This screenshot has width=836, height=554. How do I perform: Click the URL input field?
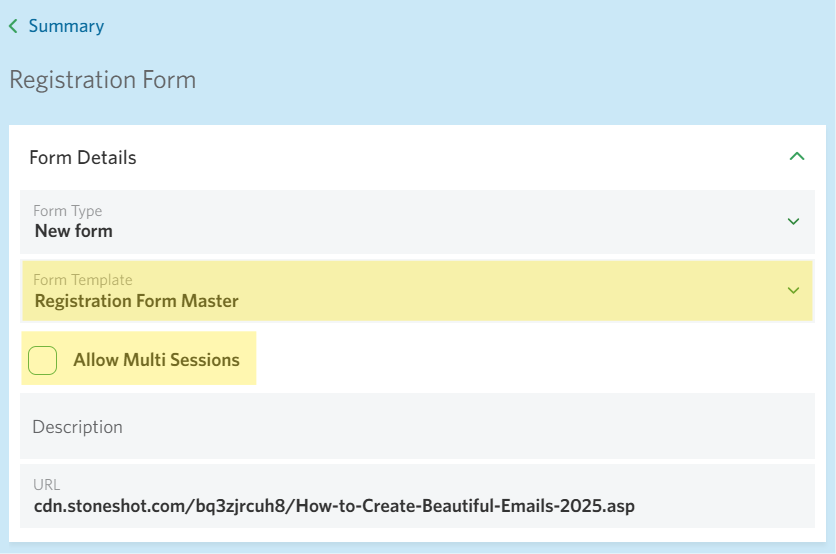click(x=417, y=496)
